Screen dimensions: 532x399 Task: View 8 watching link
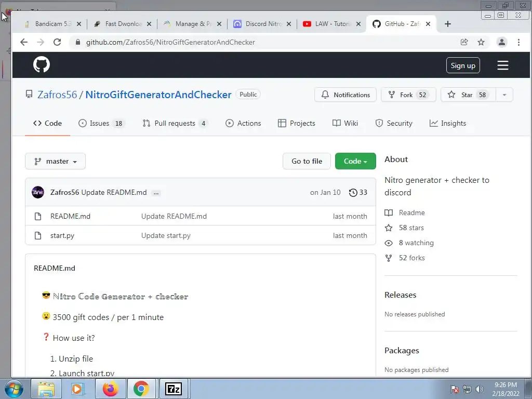[x=416, y=243]
